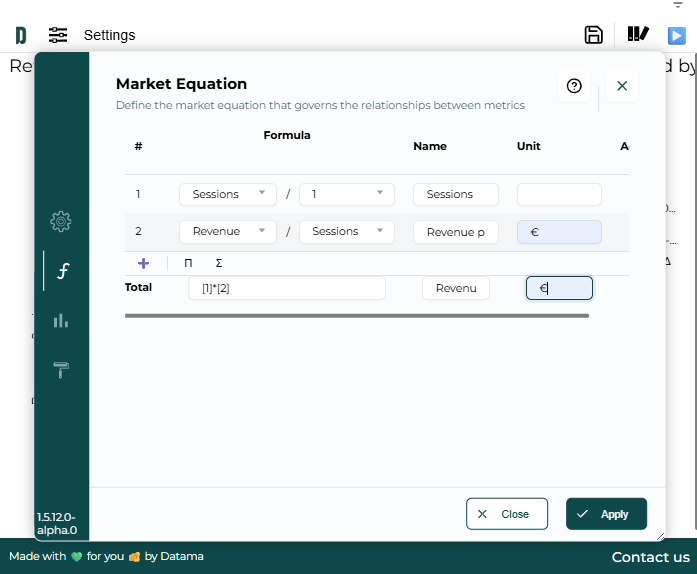Click the Total formula input field
This screenshot has height=574, width=697.
click(x=286, y=288)
